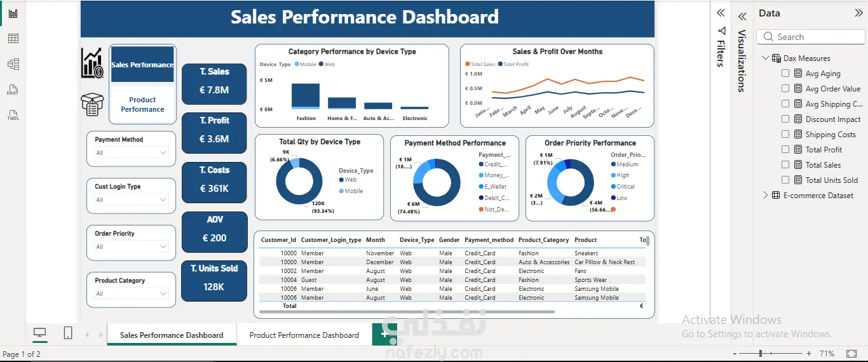This screenshot has height=362, width=868.
Task: Click the product box checklist icon
Action: point(92,104)
